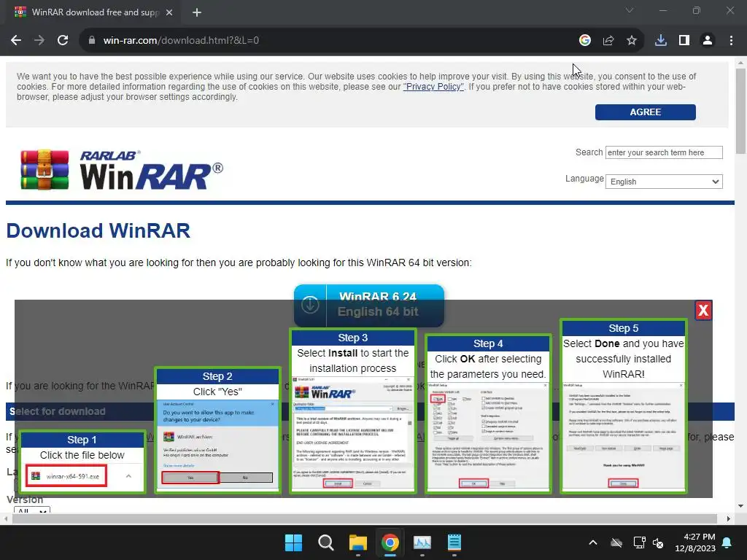
Task: Share this page via share icon
Action: click(x=608, y=41)
